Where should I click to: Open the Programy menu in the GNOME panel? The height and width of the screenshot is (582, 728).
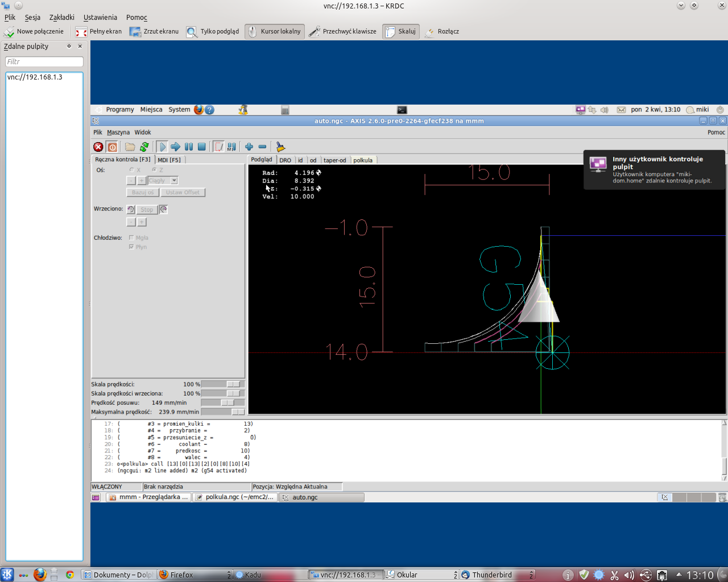pyautogui.click(x=120, y=110)
